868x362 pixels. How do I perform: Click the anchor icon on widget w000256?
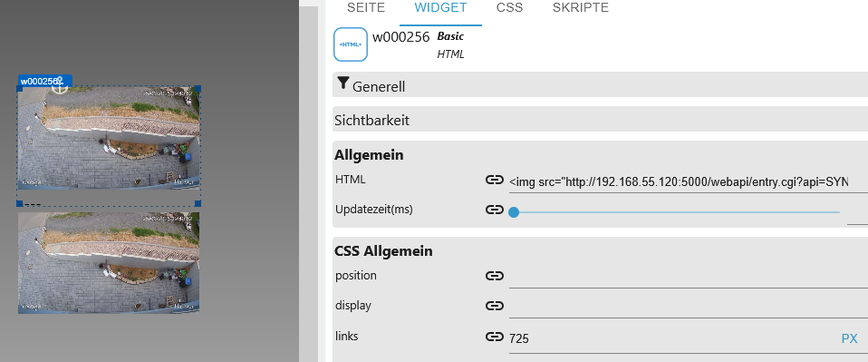click(x=59, y=85)
